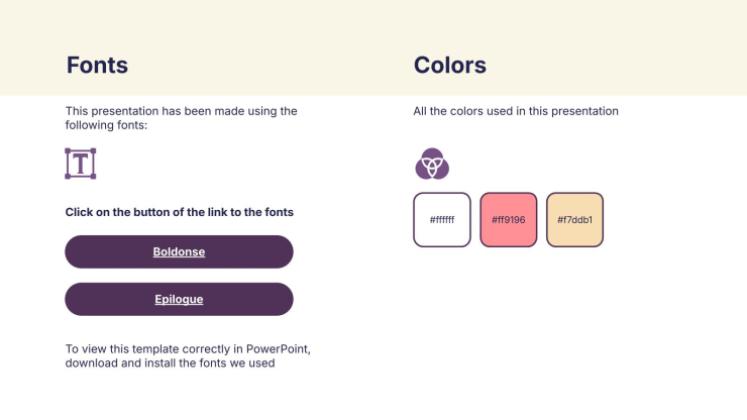
Task: Open the Epilogue font link
Action: [179, 299]
